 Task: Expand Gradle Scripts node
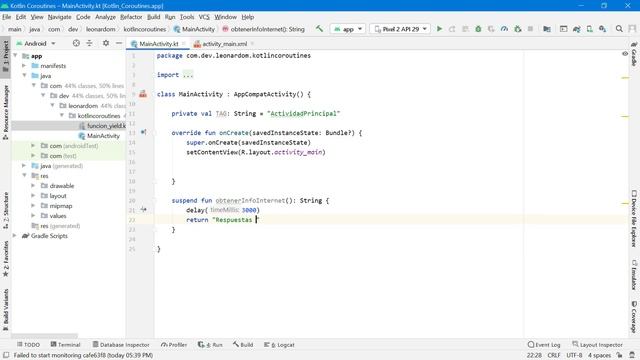[15, 236]
